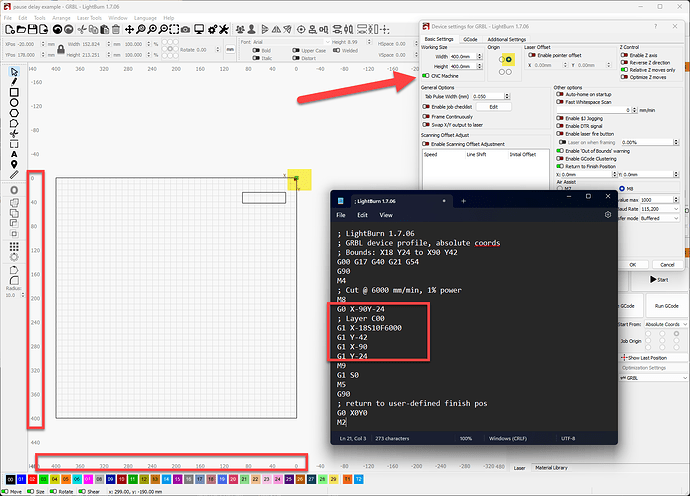Open the Grid Array tool
The width and height of the screenshot is (690, 496).
[14, 246]
